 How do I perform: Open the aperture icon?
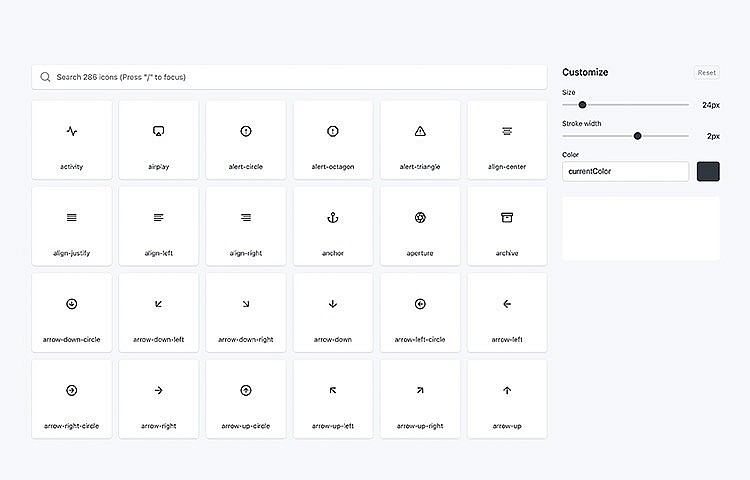coord(420,226)
